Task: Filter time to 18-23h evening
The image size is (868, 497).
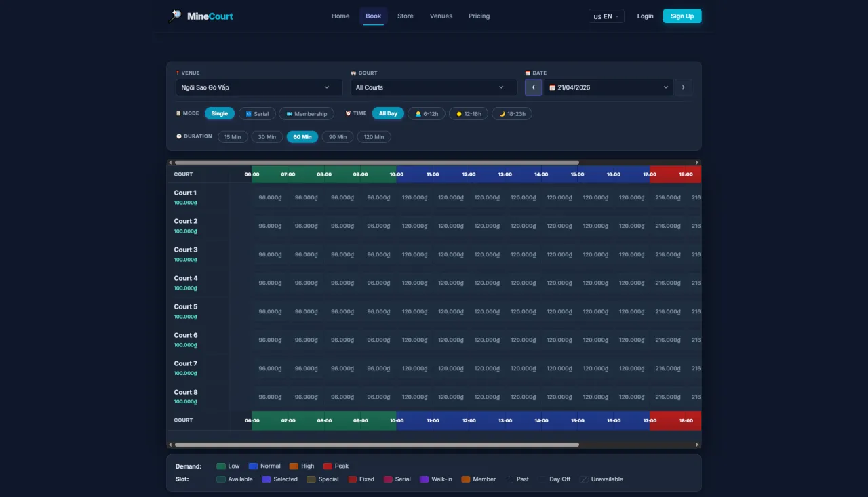Action: [512, 114]
